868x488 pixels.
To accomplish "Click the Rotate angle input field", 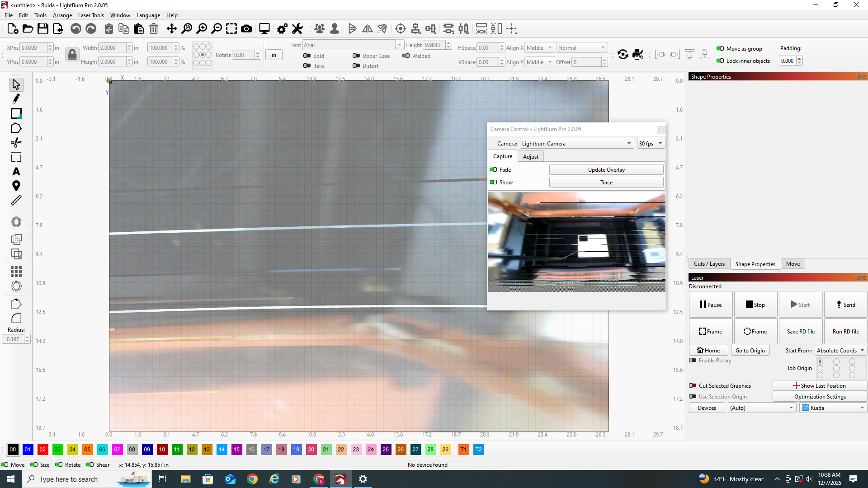I will point(244,55).
